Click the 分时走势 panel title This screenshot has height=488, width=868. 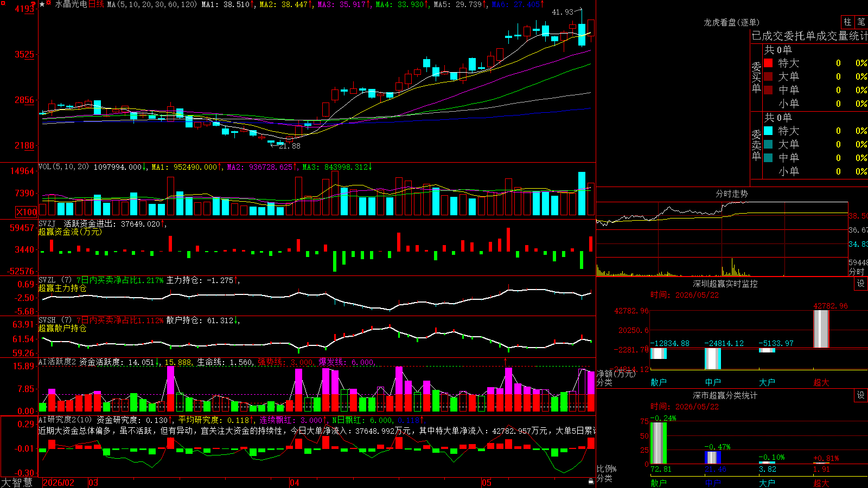pyautogui.click(x=732, y=194)
